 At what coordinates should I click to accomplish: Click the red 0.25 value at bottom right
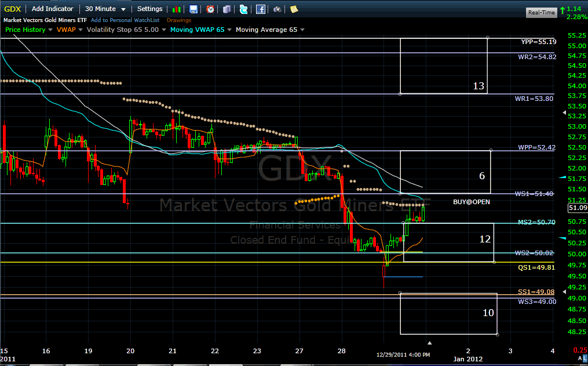pyautogui.click(x=580, y=350)
